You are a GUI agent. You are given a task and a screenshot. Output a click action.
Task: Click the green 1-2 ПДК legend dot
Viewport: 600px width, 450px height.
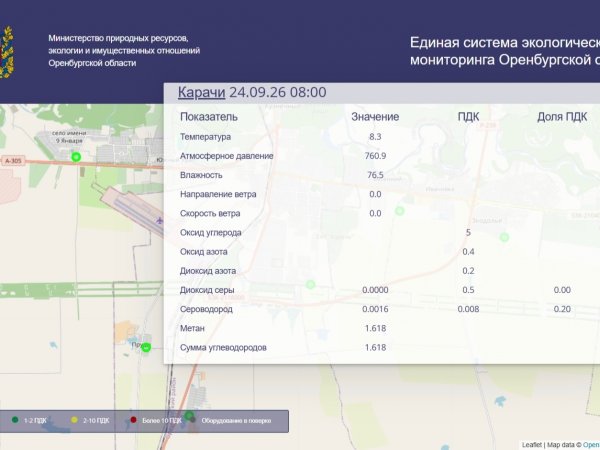coord(15,420)
